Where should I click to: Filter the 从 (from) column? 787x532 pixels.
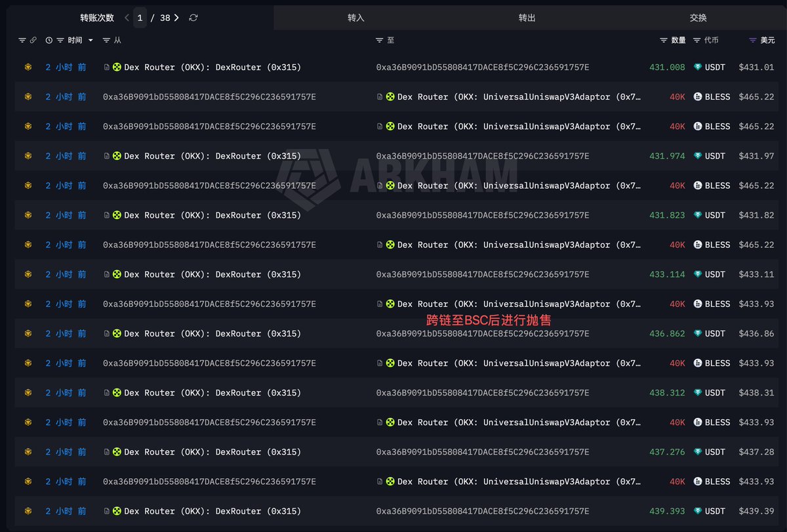[x=108, y=41]
